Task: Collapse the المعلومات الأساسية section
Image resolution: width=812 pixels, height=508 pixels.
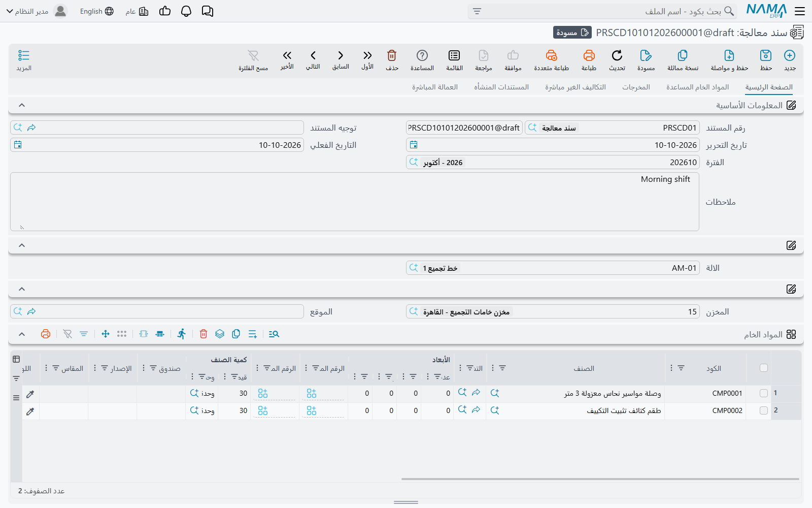Action: point(22,105)
